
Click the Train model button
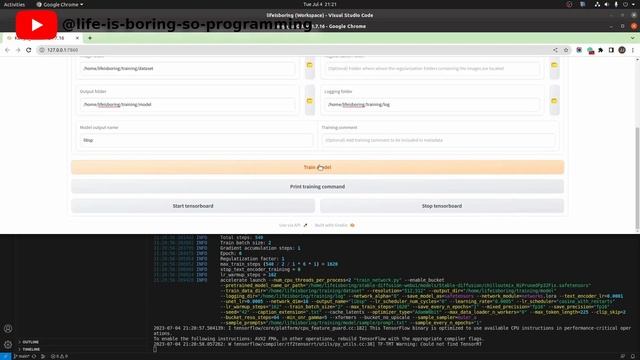click(318, 167)
